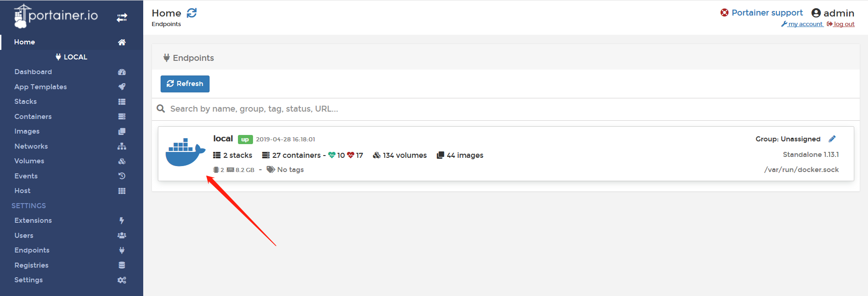Click the Registries database icon
Screen dimensions: 868x296
click(122, 265)
